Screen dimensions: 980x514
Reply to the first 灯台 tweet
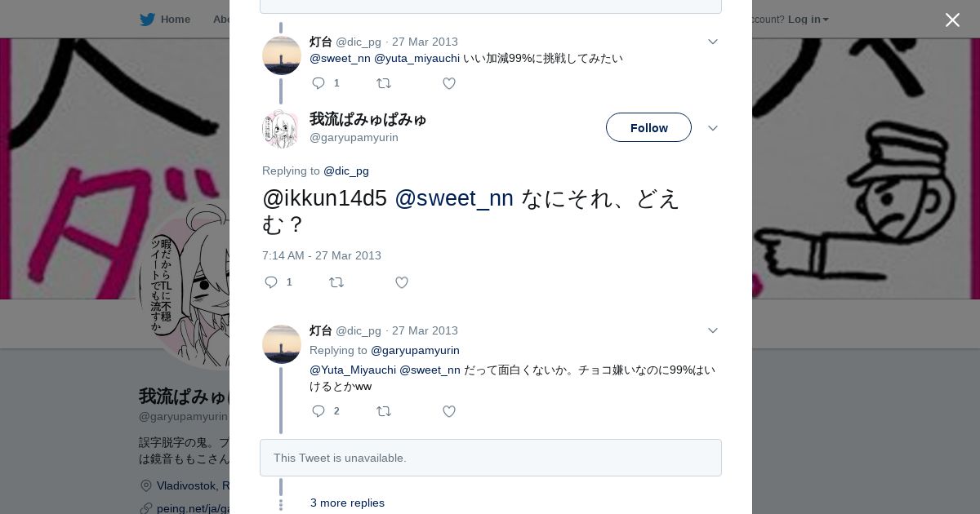click(x=318, y=83)
